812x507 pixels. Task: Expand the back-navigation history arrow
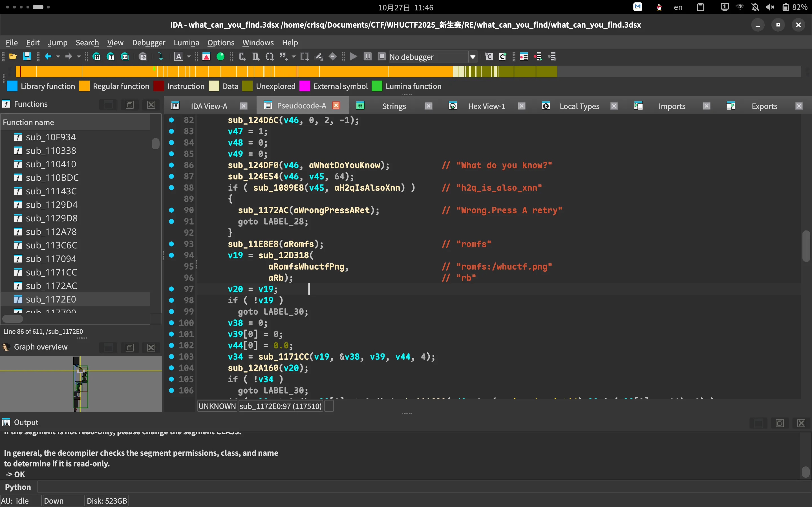(58, 57)
